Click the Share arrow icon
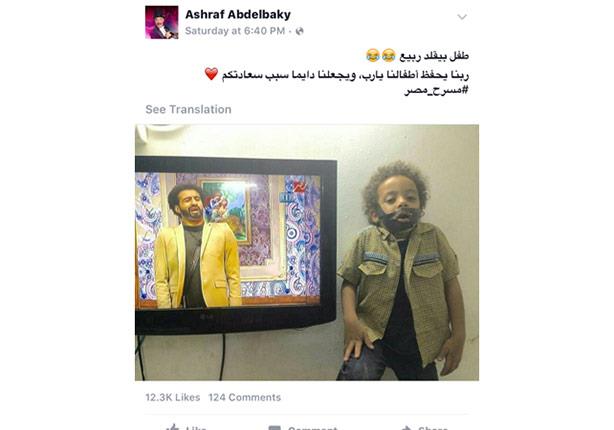This screenshot has width=614, height=430. 406,428
